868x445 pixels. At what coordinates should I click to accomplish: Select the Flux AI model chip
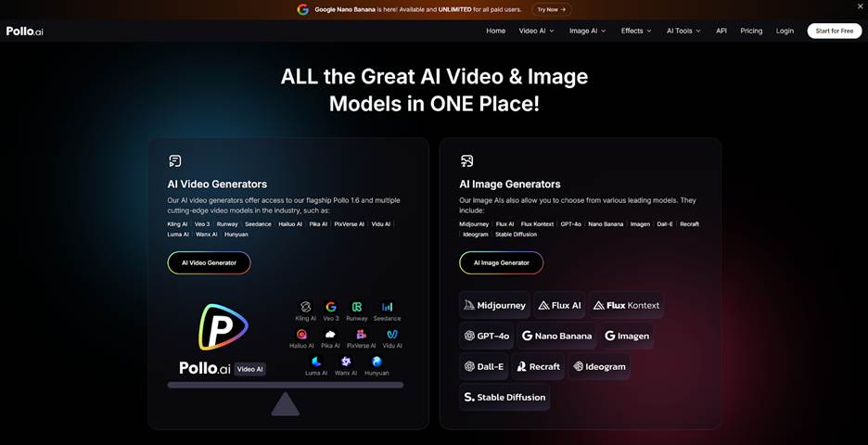[559, 305]
